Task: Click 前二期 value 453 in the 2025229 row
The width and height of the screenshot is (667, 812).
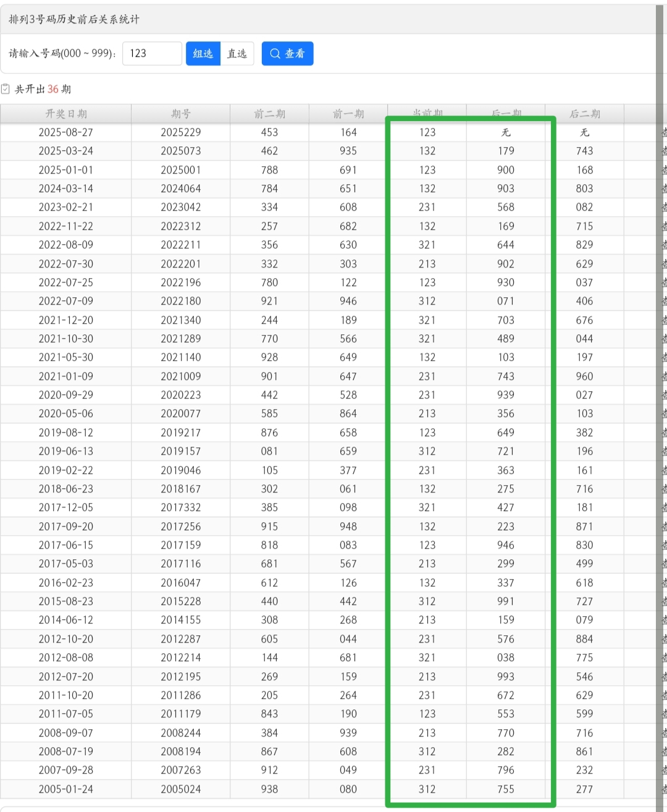Action: (269, 132)
